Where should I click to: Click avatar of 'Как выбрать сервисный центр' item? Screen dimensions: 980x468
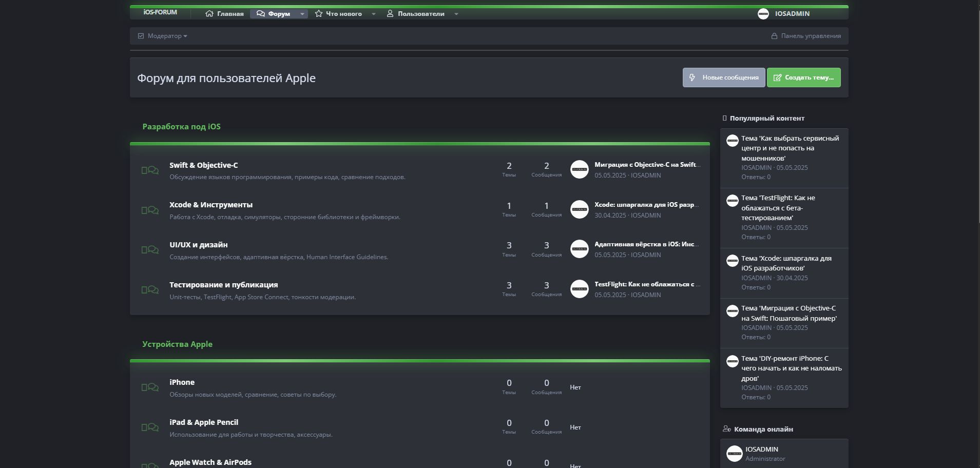pos(733,141)
